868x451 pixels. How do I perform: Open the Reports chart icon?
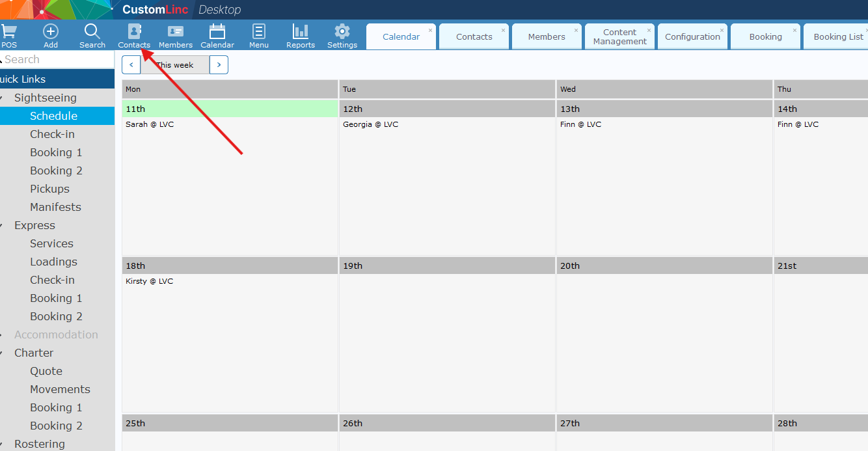click(301, 35)
